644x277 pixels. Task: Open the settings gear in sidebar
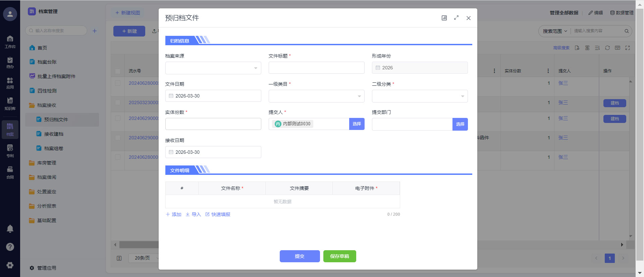[10, 265]
